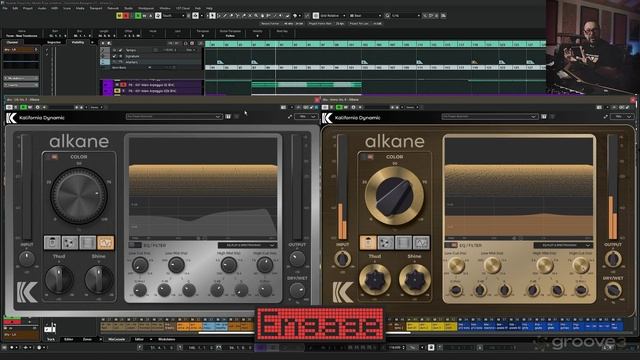Toggle checkbox beside Signature track
Screen dimensions: 640x360
[x=114, y=56]
